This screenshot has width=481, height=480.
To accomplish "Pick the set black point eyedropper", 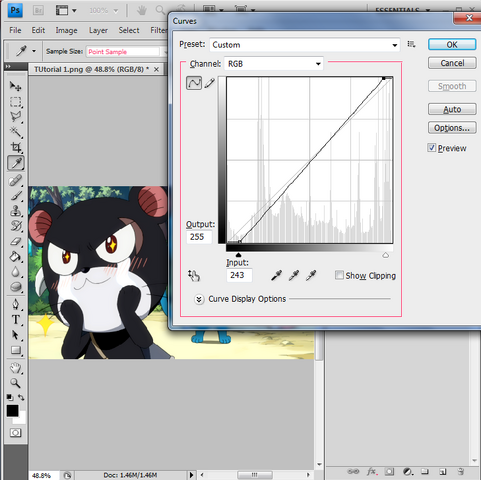I will 276,275.
